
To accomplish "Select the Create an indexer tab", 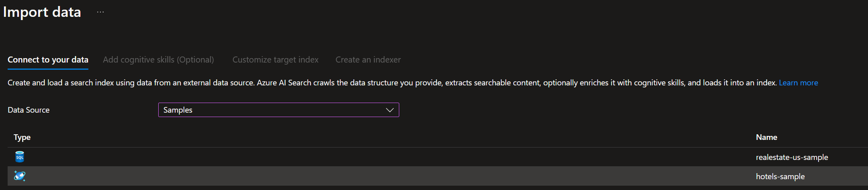I will pyautogui.click(x=368, y=60).
